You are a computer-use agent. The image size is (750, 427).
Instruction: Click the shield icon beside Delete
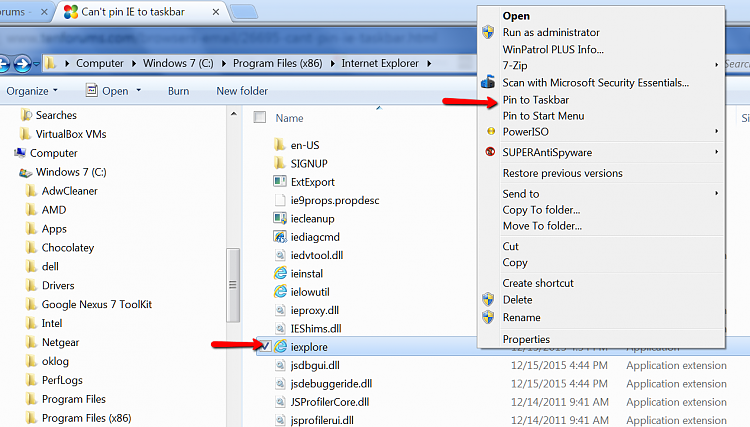(488, 299)
